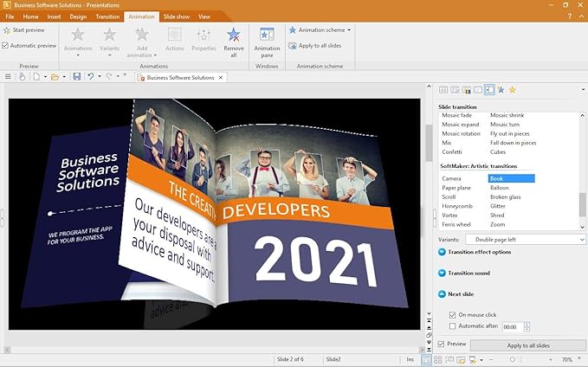Screen dimensions: 588x367
Task: Switch to normal slide view in status bar
Action: coord(426,359)
